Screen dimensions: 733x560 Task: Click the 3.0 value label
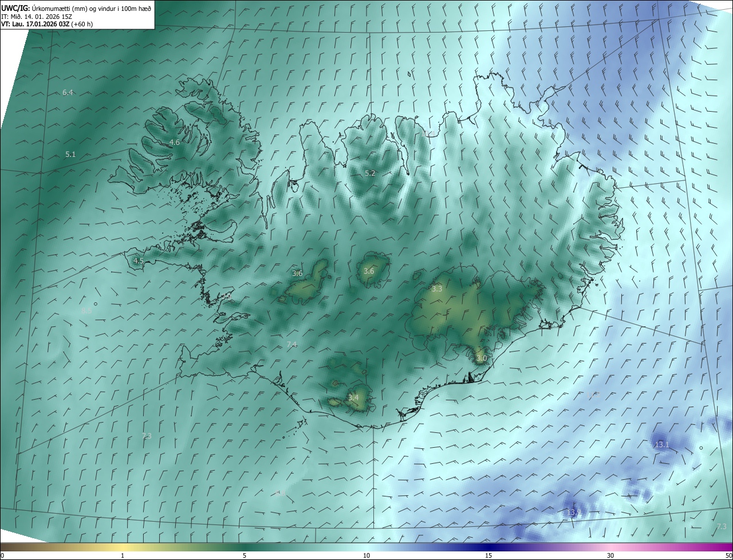point(481,358)
